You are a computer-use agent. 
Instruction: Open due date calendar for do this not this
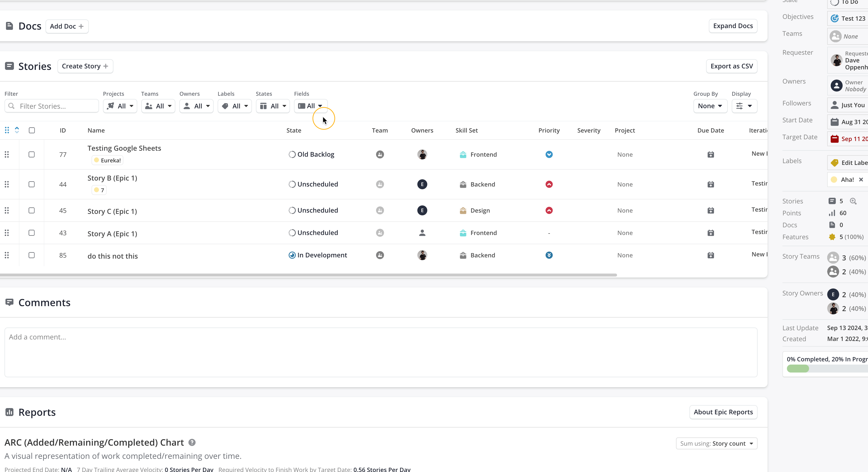coord(711,255)
